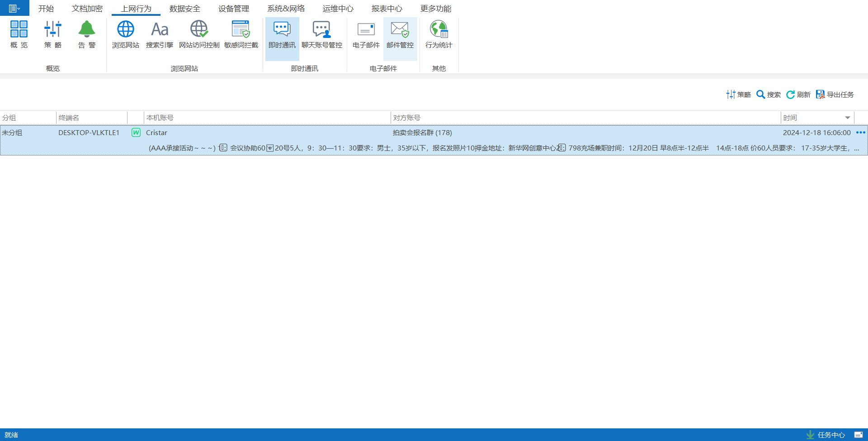Click the 刷新 refresh button
Screen dimensions: 868x441
pyautogui.click(x=798, y=94)
